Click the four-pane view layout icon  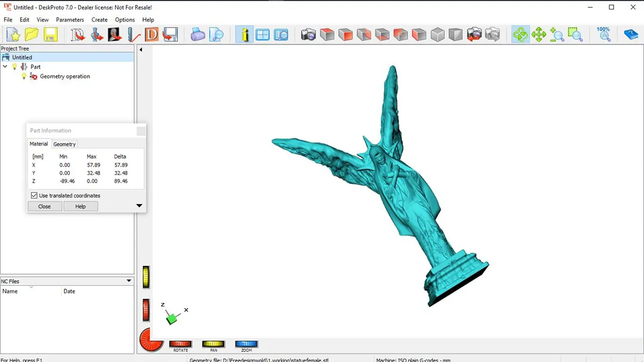[262, 35]
